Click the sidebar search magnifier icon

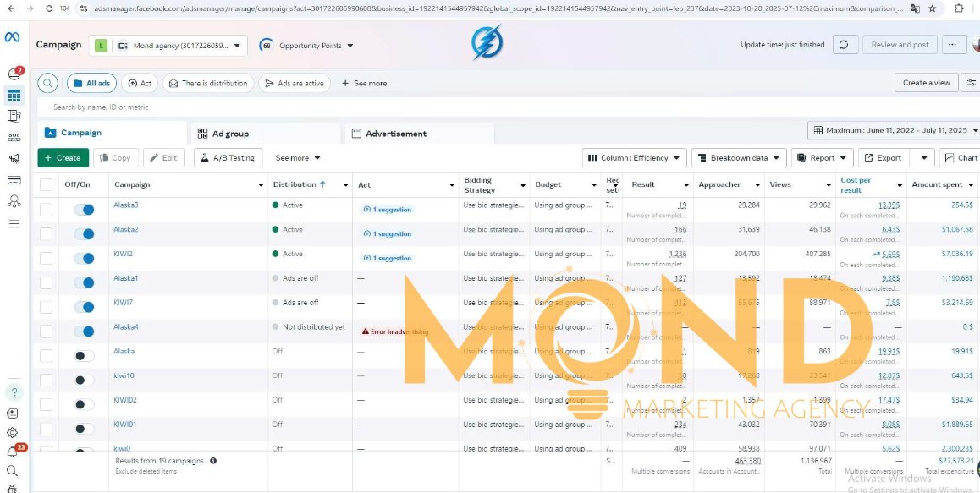point(12,470)
